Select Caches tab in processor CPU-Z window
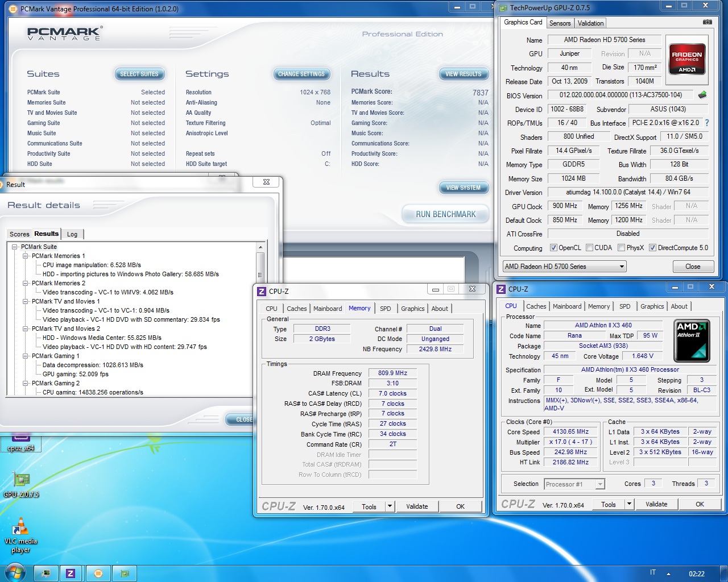This screenshot has height=582, width=728. point(536,306)
